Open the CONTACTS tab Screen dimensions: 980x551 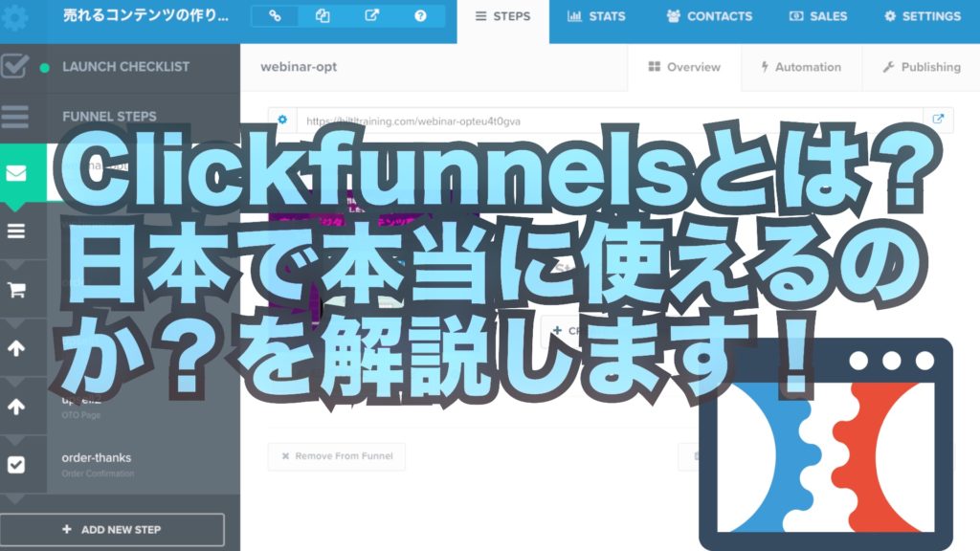click(x=709, y=17)
